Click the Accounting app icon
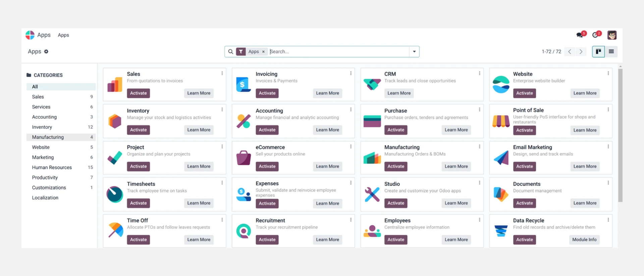644x276 pixels. pos(244,121)
